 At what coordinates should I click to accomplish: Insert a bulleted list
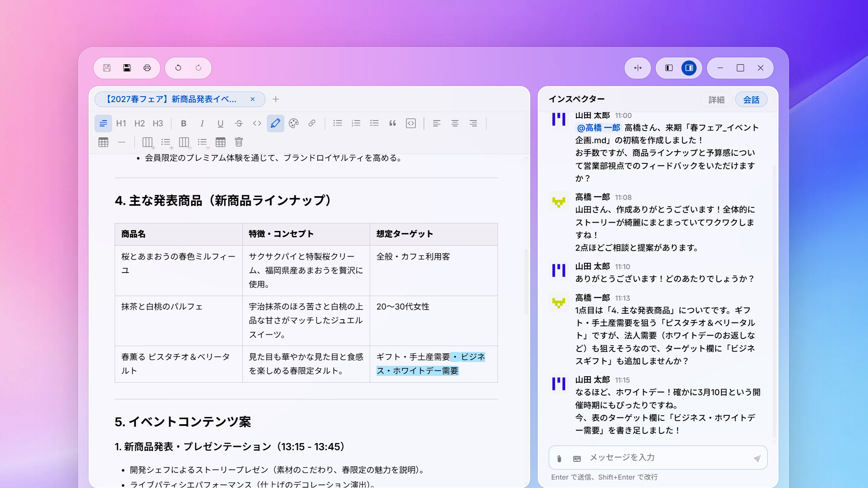click(x=338, y=123)
